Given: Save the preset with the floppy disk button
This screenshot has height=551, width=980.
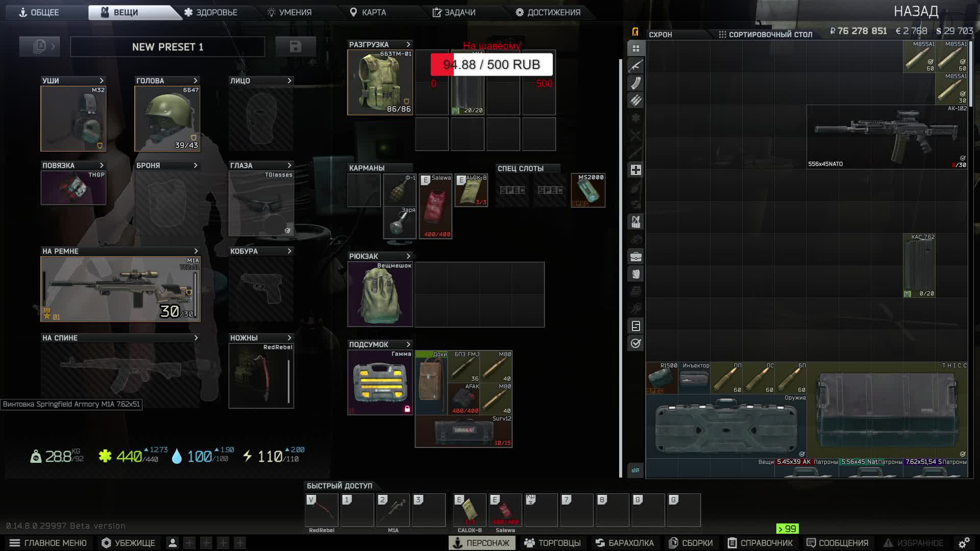Looking at the screenshot, I should click(x=296, y=46).
